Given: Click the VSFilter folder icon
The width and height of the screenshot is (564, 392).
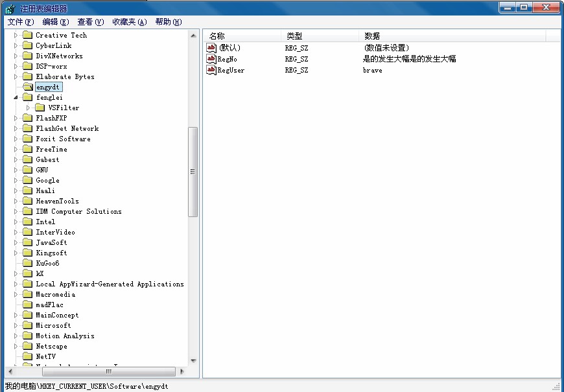Looking at the screenshot, I should (x=40, y=108).
